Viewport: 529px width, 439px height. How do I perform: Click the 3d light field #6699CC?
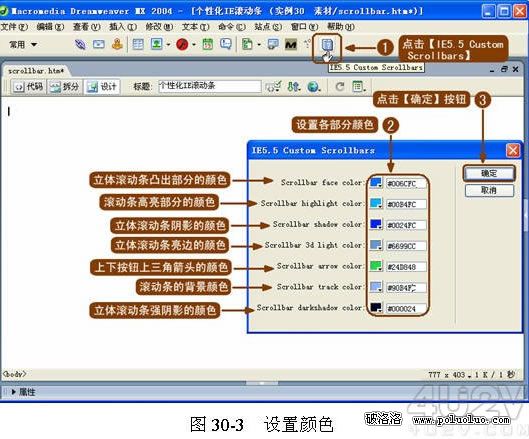(x=406, y=246)
